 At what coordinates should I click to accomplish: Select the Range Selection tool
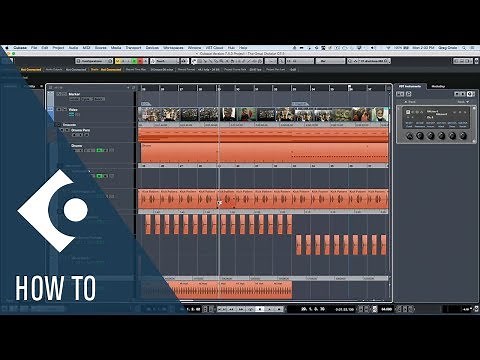tap(200, 61)
